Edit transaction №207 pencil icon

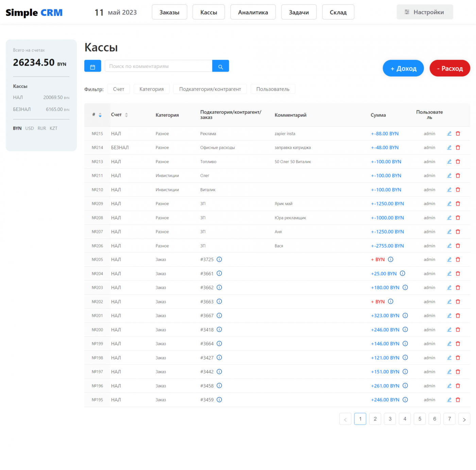tap(449, 231)
